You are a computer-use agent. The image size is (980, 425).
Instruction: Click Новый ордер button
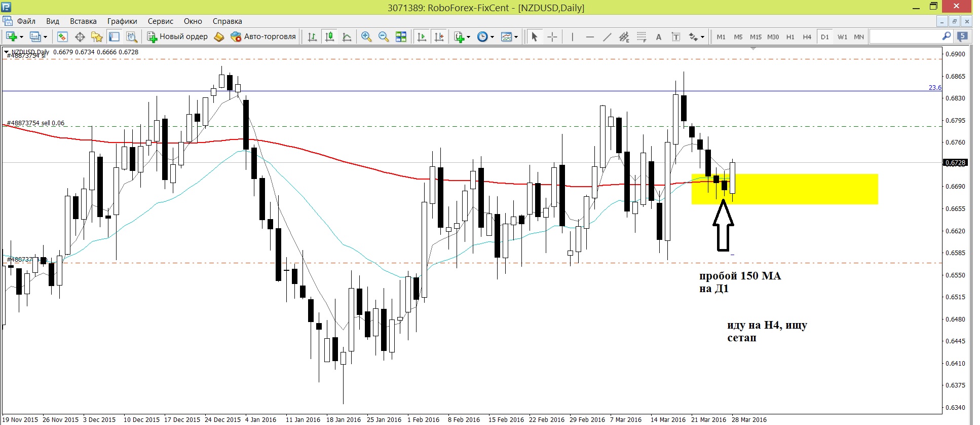point(177,37)
